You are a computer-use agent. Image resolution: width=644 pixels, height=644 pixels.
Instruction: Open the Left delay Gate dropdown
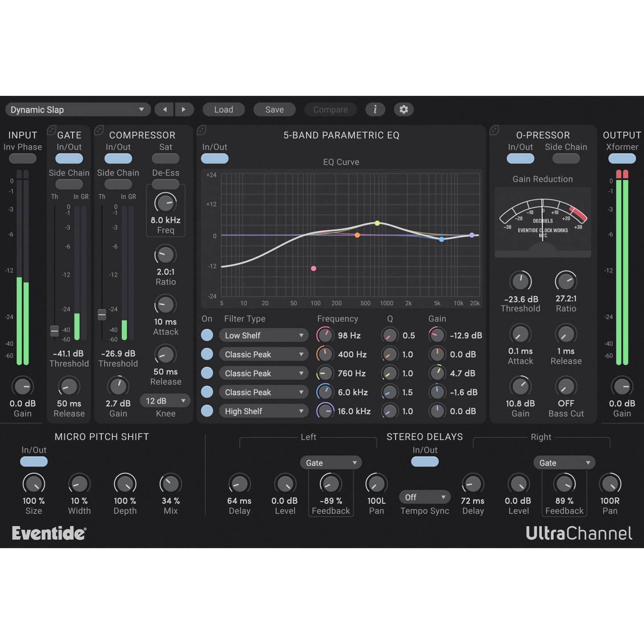[x=331, y=463]
